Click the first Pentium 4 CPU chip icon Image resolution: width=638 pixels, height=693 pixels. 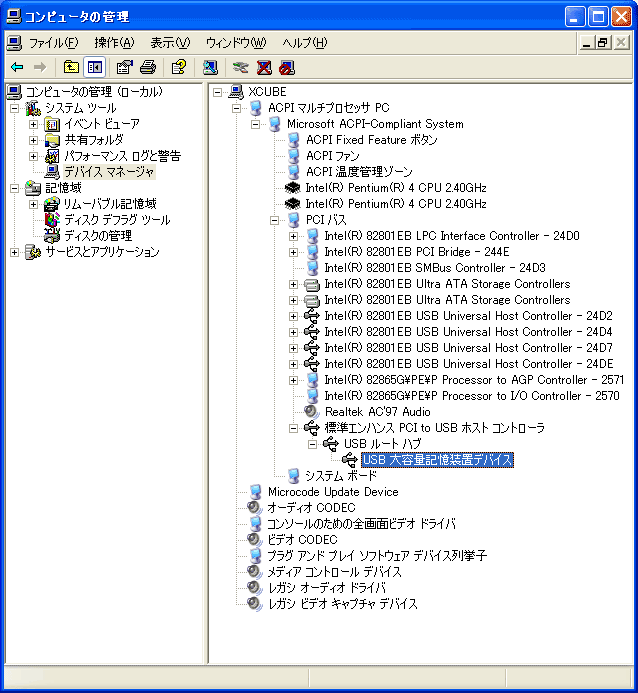[x=292, y=188]
